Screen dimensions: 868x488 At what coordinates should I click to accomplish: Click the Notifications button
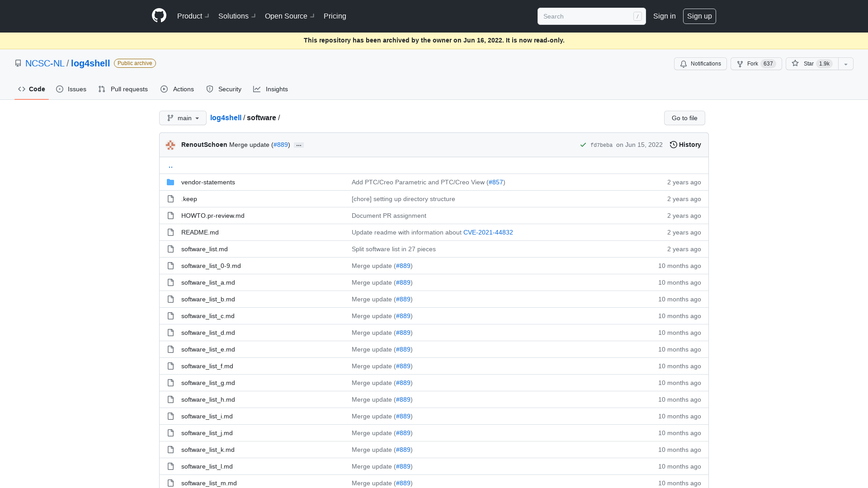(700, 64)
